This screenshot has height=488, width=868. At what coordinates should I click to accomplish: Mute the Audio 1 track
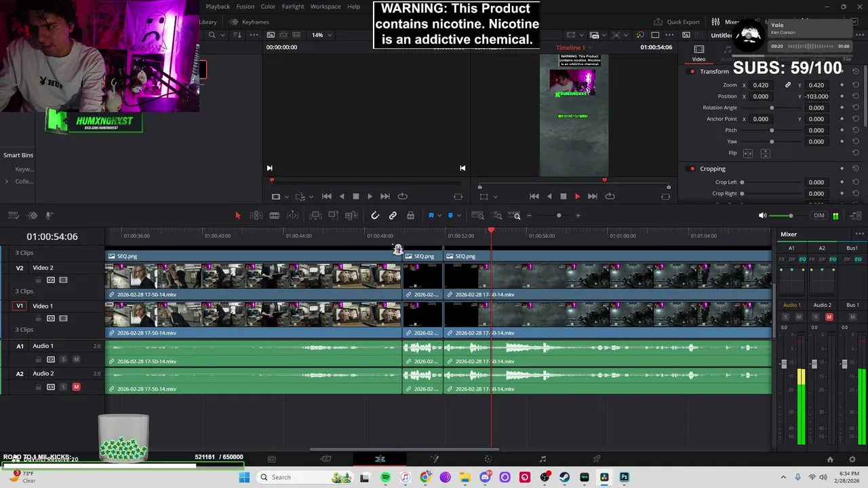click(76, 359)
